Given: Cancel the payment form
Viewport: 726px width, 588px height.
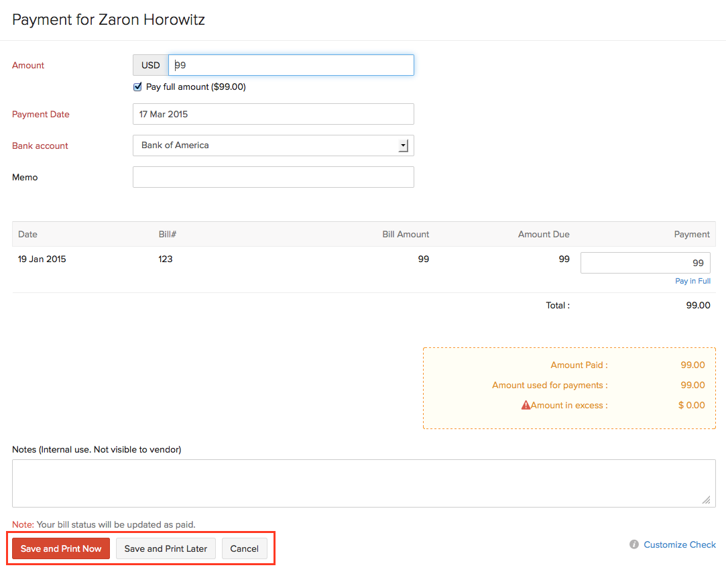Looking at the screenshot, I should point(244,548).
